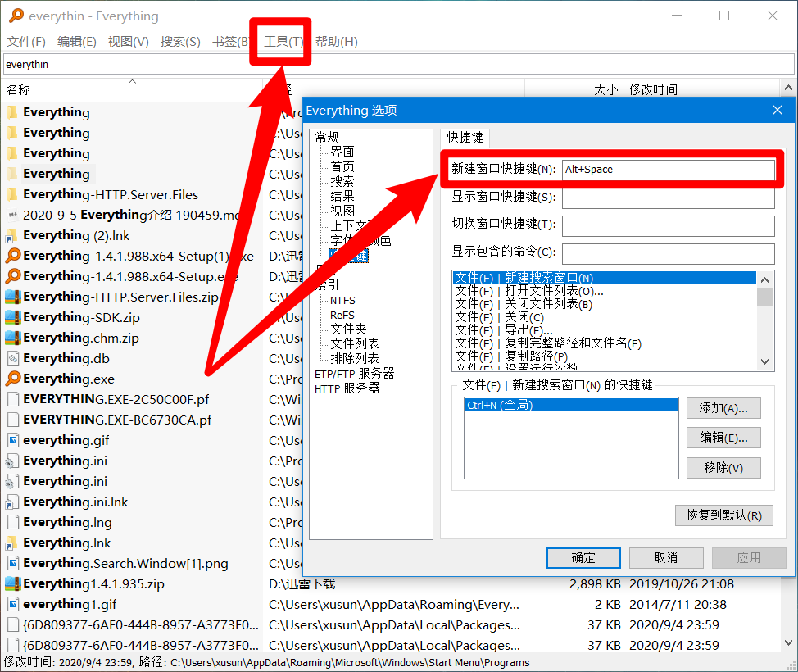Click the Everything.exe magnifier icon
This screenshot has height=672, width=798.
[x=13, y=379]
